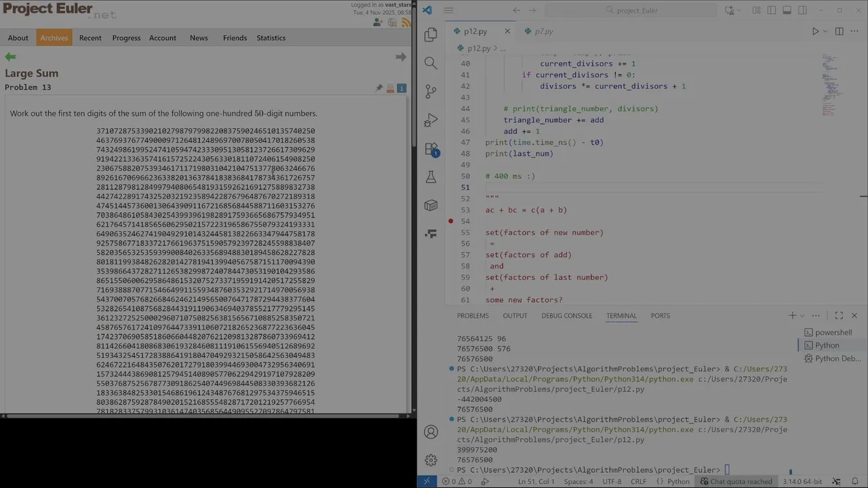This screenshot has height=488, width=868.
Task: Toggle the primary side bar visibility
Action: 772,10
